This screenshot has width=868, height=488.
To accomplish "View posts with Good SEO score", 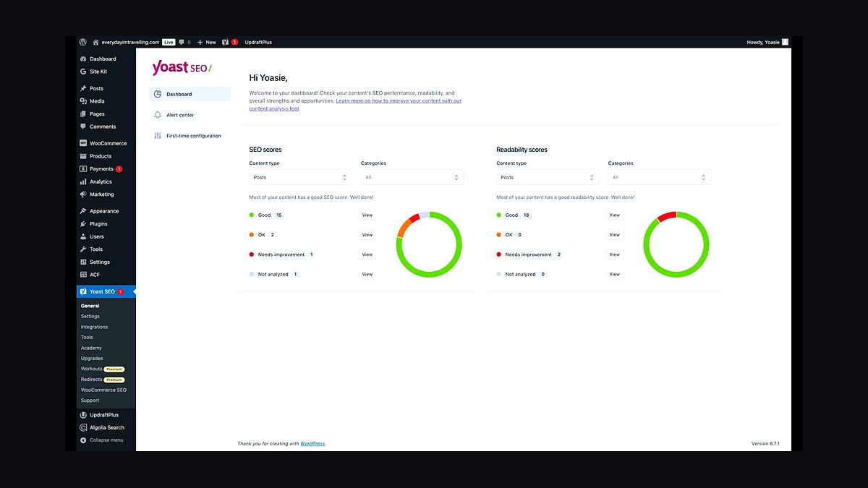I will 367,215.
